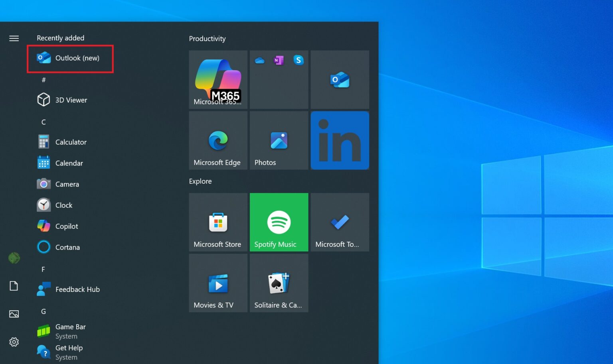Open Microsoft To Do tile
The width and height of the screenshot is (613, 364).
click(340, 222)
